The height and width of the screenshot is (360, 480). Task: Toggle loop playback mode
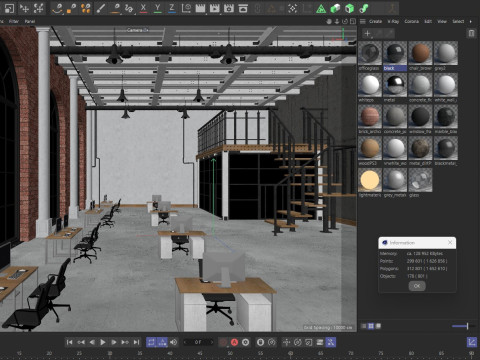151,342
